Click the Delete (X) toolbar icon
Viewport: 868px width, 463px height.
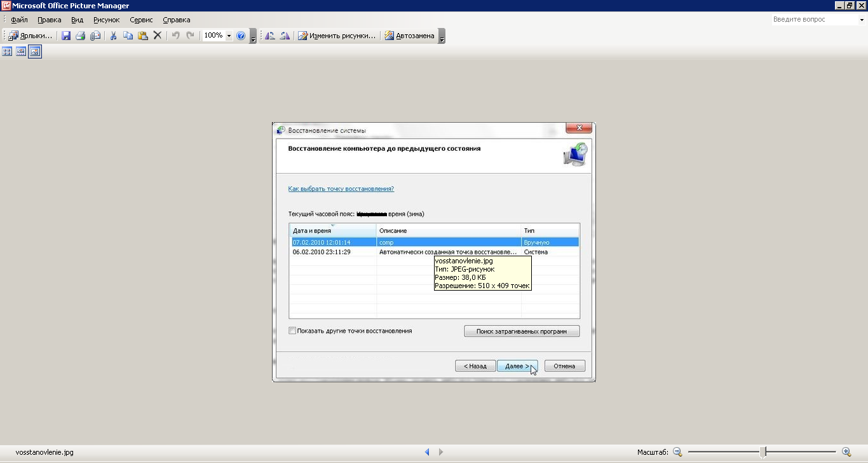tap(158, 36)
